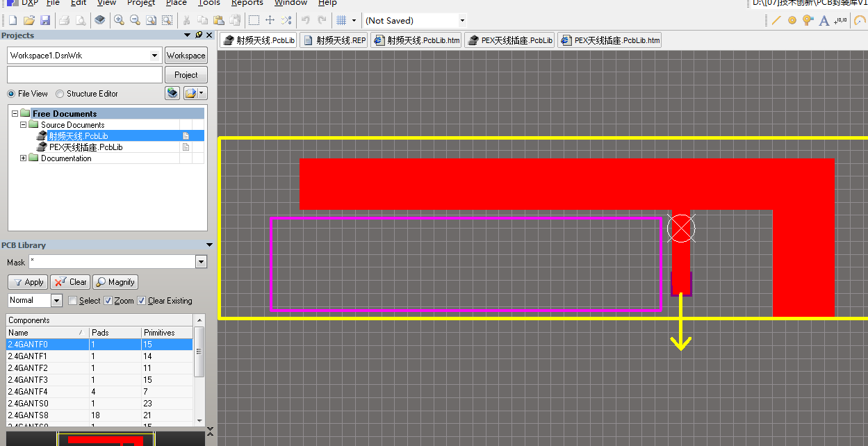The width and height of the screenshot is (868, 446).
Task: Open the Normal mode dropdown
Action: click(x=57, y=300)
